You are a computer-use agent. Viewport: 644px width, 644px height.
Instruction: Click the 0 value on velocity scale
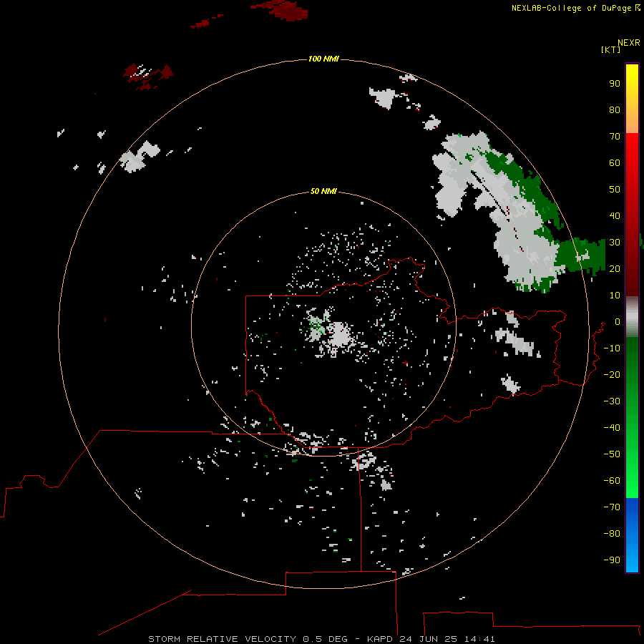pos(618,322)
